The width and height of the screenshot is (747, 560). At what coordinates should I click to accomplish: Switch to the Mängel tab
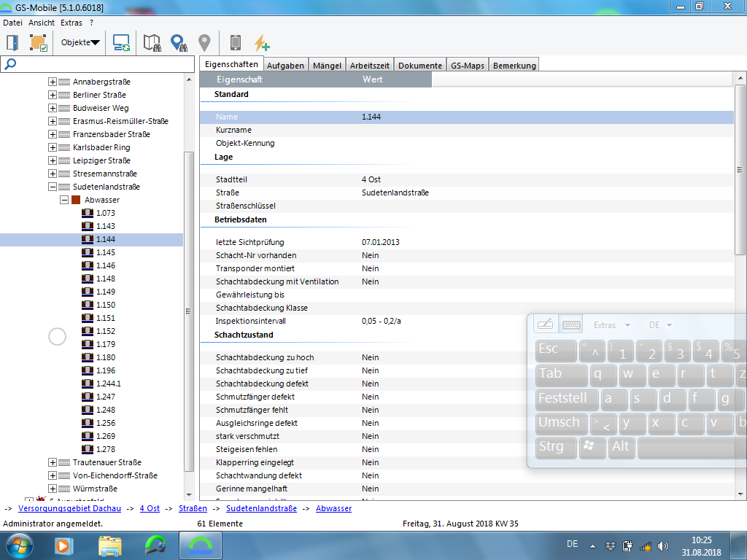[x=327, y=65]
